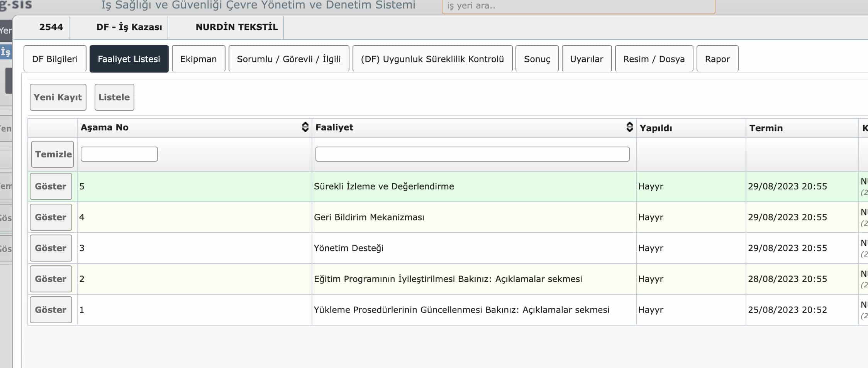Image resolution: width=868 pixels, height=368 pixels.
Task: Clear filters with Temizle button
Action: [x=53, y=154]
